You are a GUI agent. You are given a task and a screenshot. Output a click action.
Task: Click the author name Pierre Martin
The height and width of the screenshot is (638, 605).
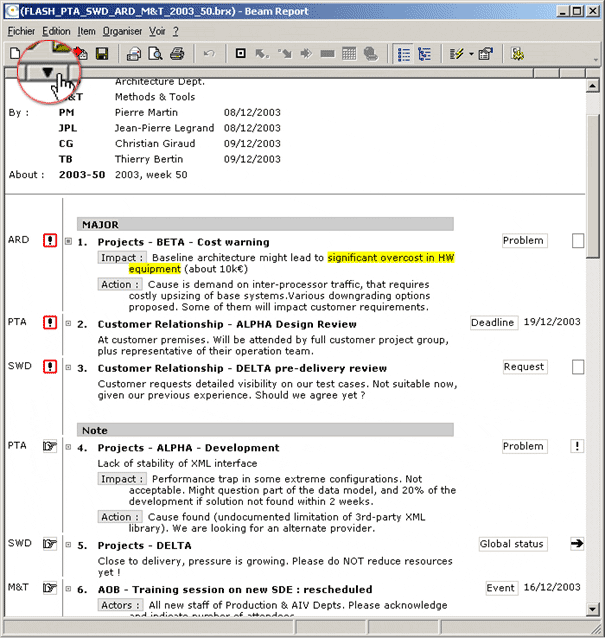[x=146, y=112]
